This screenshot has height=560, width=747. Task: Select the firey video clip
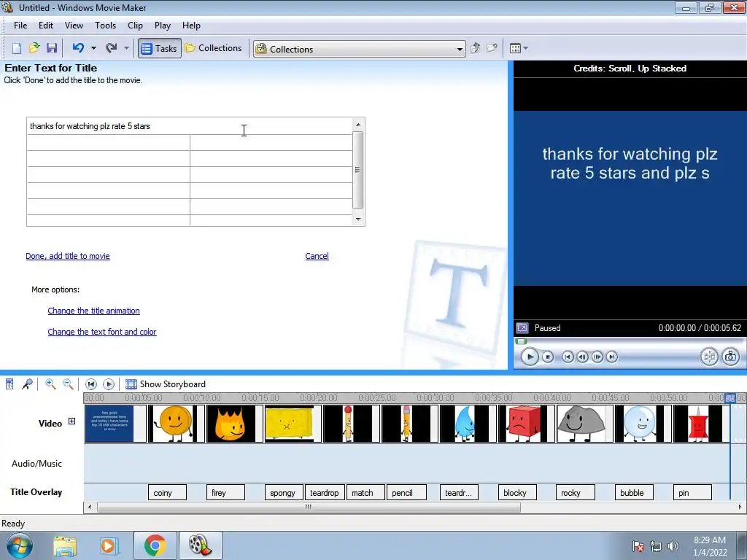point(234,424)
